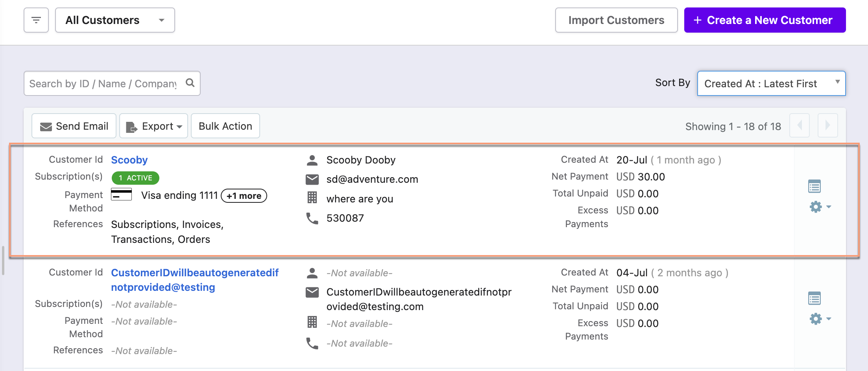Screen dimensions: 868x371
Task: Open the All Customers dropdown
Action: point(115,20)
